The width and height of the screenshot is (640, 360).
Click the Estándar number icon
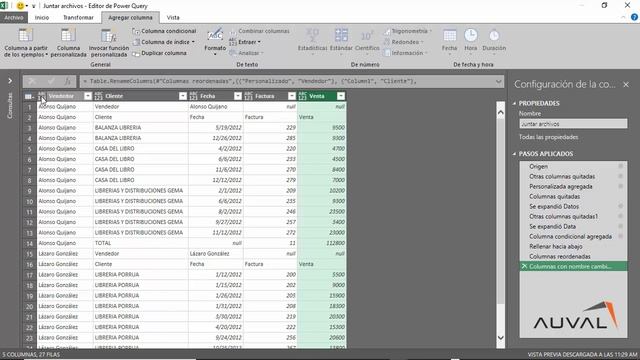pyautogui.click(x=341, y=36)
